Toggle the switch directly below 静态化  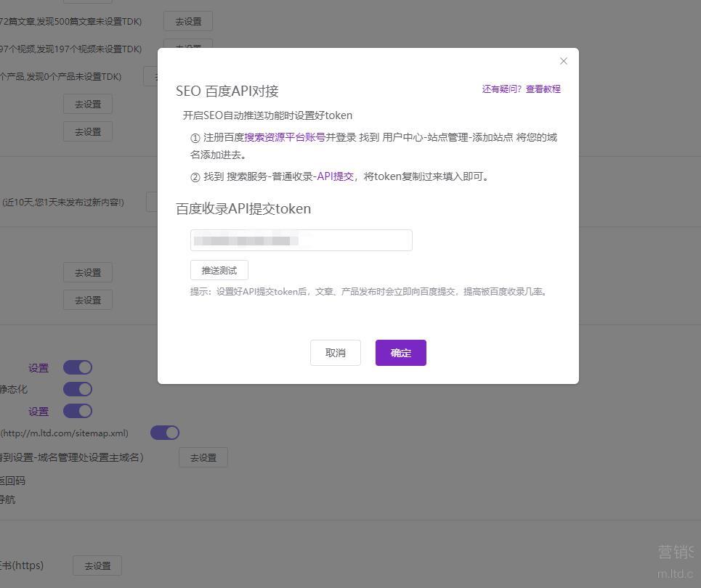78,411
